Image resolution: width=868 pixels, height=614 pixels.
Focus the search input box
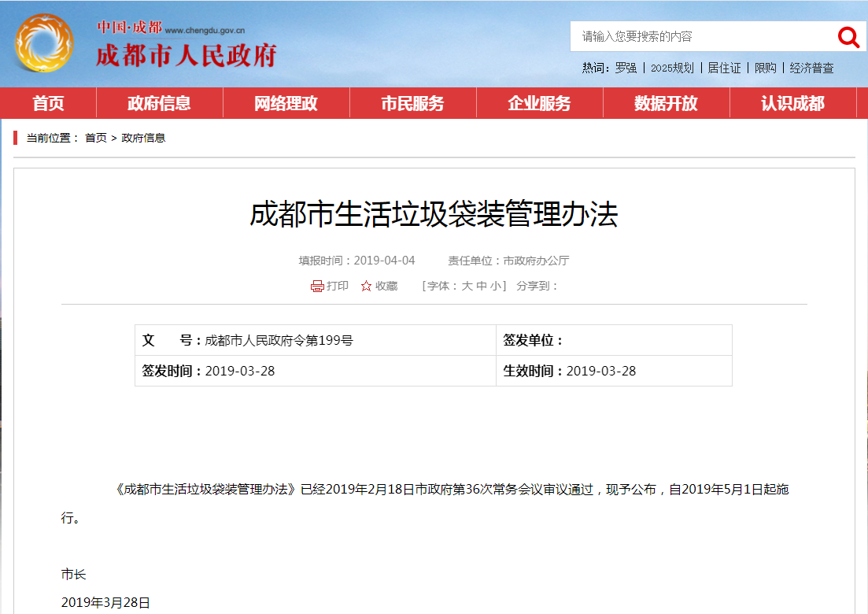tap(700, 36)
